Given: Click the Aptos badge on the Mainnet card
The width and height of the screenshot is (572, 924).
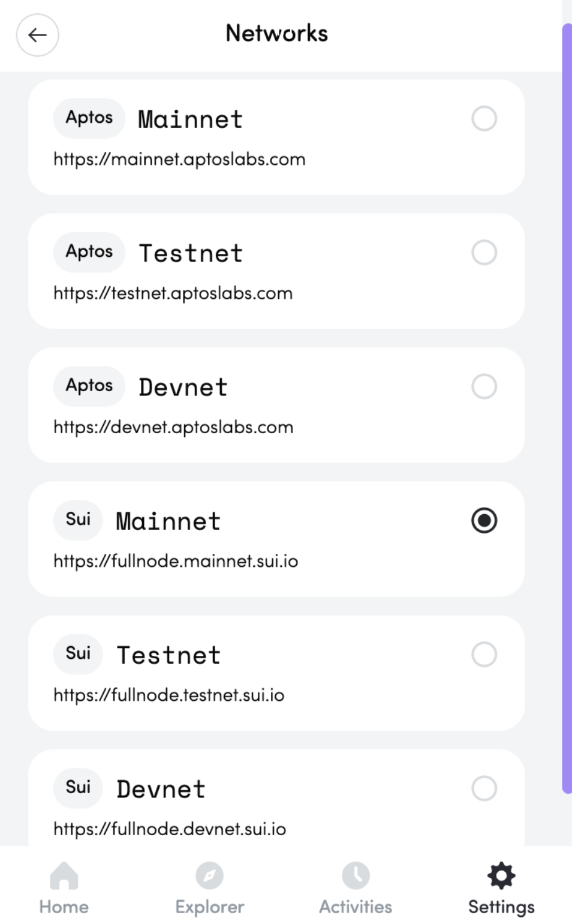Looking at the screenshot, I should click(89, 118).
